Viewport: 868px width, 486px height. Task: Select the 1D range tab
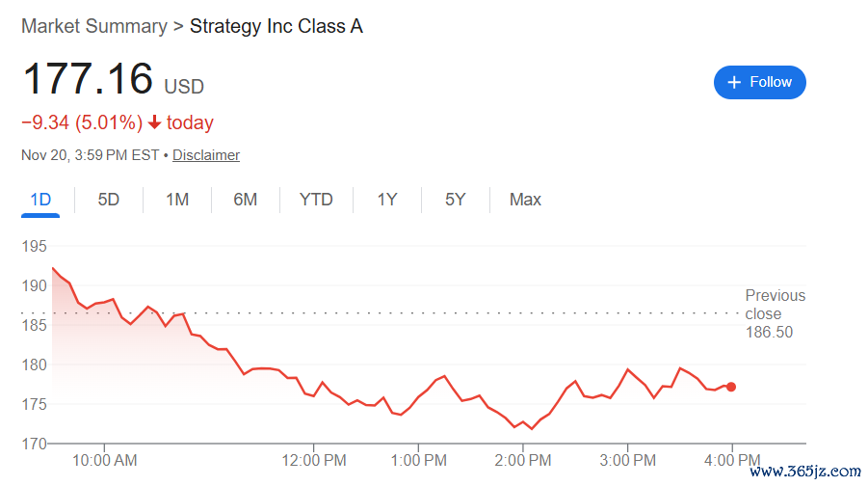click(40, 200)
